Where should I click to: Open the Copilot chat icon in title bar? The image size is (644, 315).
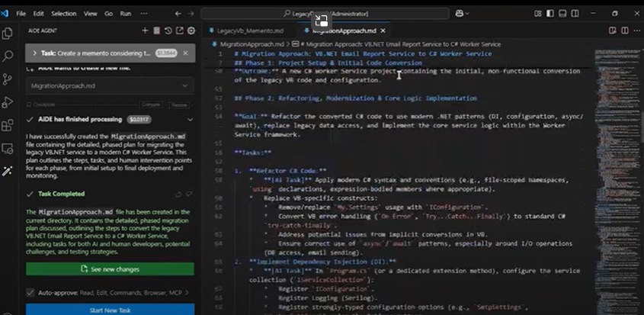tap(460, 13)
